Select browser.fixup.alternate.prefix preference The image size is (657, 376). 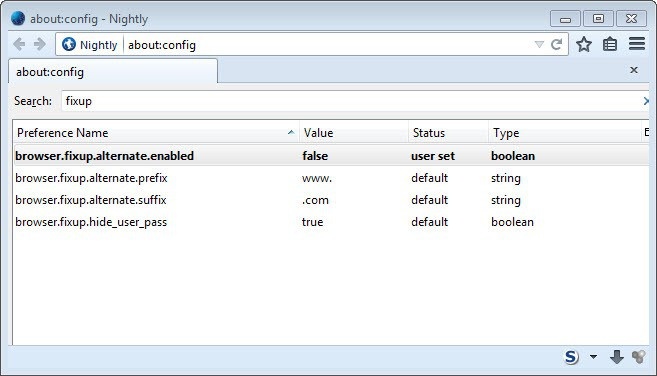click(91, 178)
